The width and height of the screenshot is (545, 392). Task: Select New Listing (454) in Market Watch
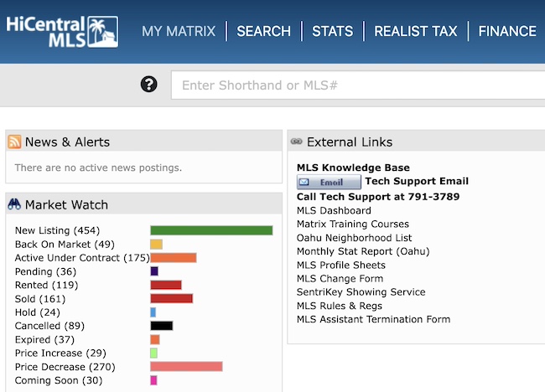pyautogui.click(x=57, y=230)
